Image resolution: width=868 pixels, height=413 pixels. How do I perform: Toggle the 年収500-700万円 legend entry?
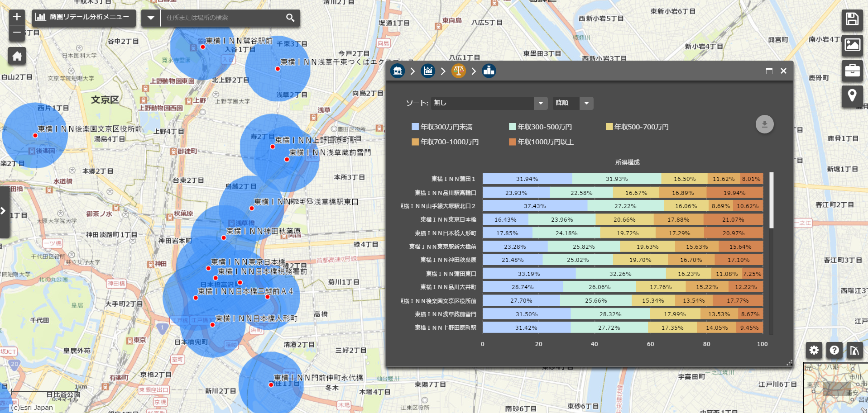[x=609, y=127]
